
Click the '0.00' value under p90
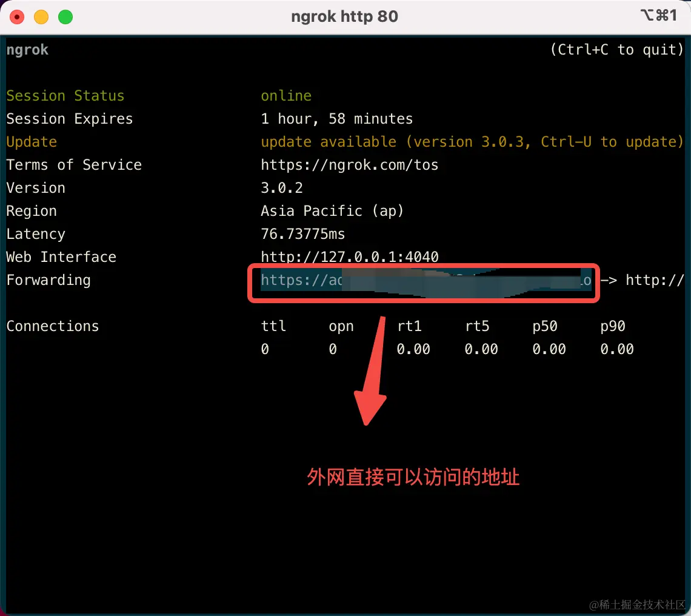617,349
